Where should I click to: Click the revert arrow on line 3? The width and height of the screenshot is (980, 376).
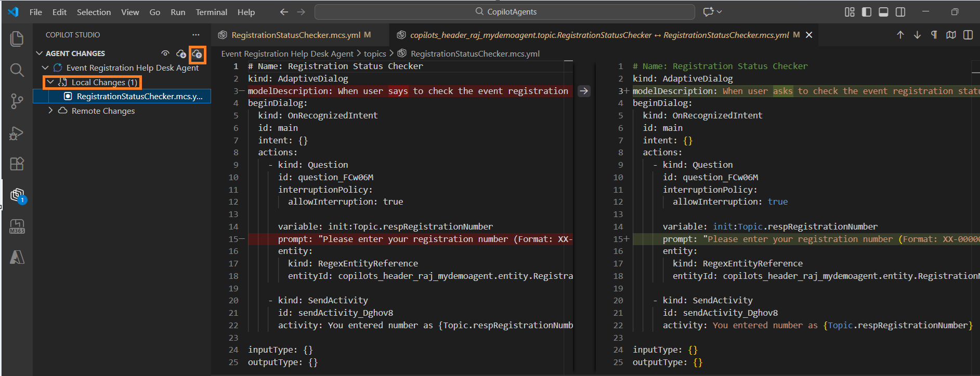(584, 91)
